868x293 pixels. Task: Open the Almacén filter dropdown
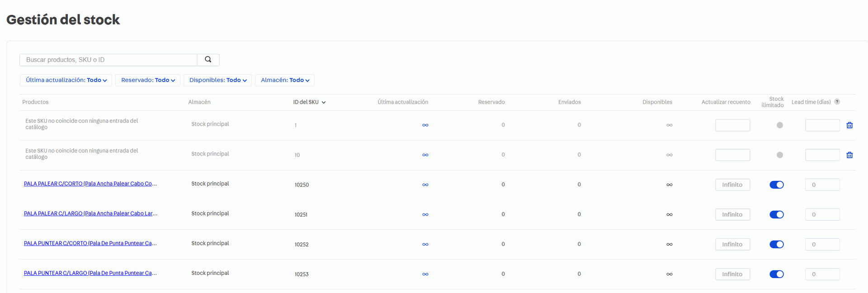pos(285,80)
